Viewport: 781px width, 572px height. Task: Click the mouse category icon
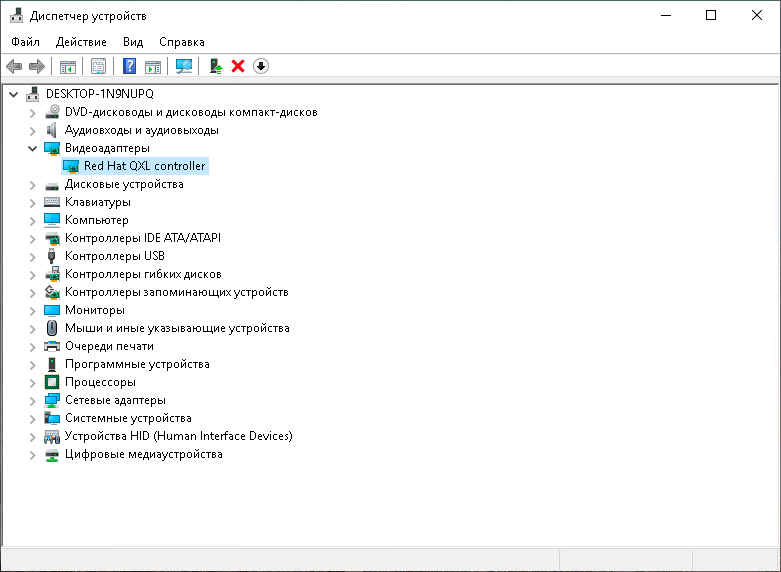pyautogui.click(x=52, y=328)
